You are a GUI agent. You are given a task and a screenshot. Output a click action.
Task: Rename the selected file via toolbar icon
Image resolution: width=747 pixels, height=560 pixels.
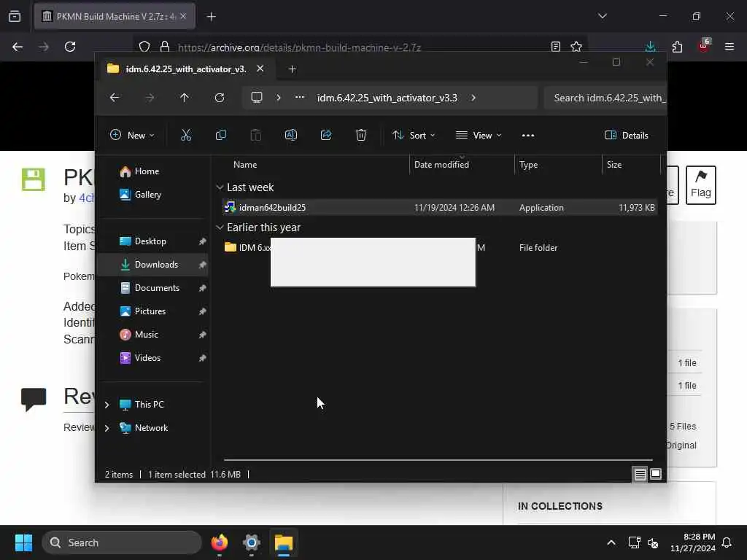click(291, 135)
